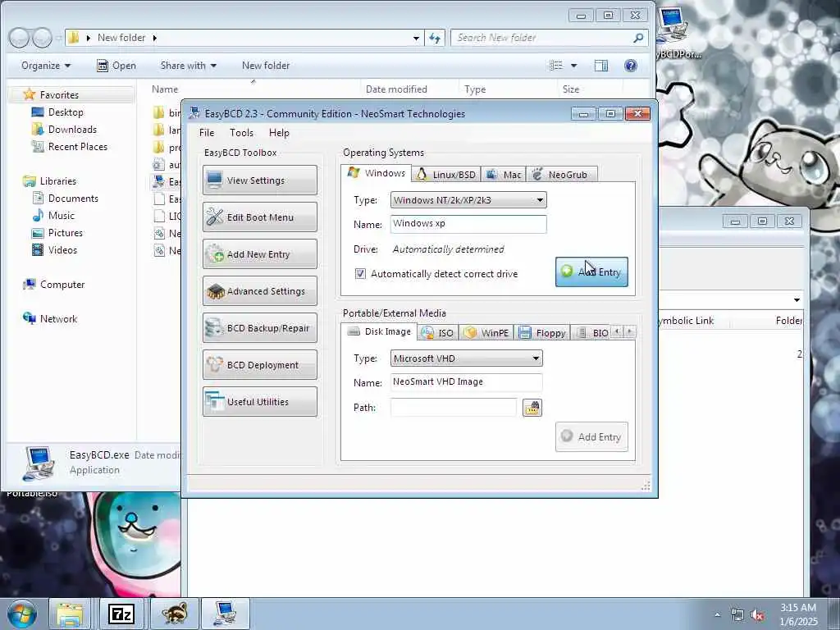
Task: Open raccoon app icon in taskbar
Action: pyautogui.click(x=175, y=614)
